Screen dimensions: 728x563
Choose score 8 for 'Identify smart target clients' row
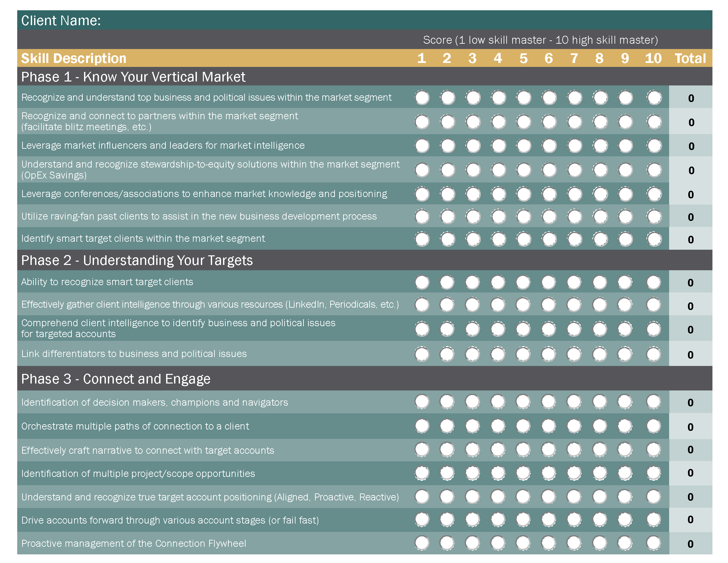(600, 239)
